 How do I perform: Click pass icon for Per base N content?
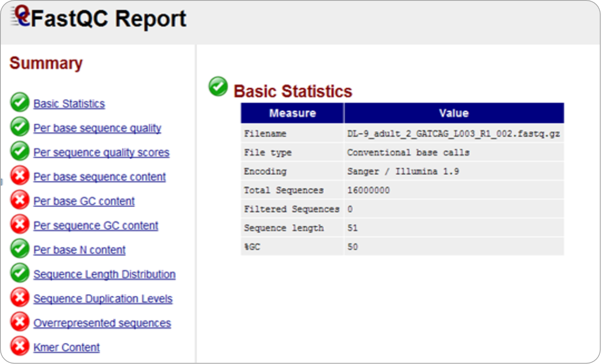20,249
